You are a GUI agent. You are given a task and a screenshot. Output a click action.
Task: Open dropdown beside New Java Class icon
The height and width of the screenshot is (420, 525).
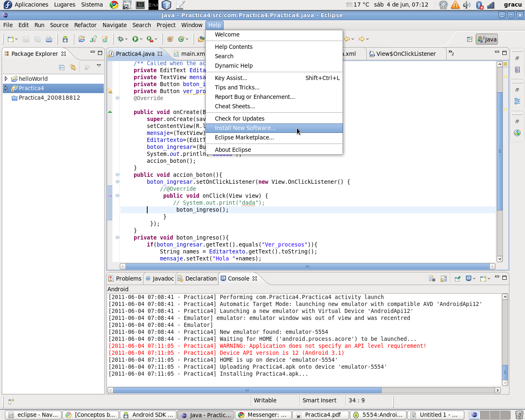[x=187, y=39]
